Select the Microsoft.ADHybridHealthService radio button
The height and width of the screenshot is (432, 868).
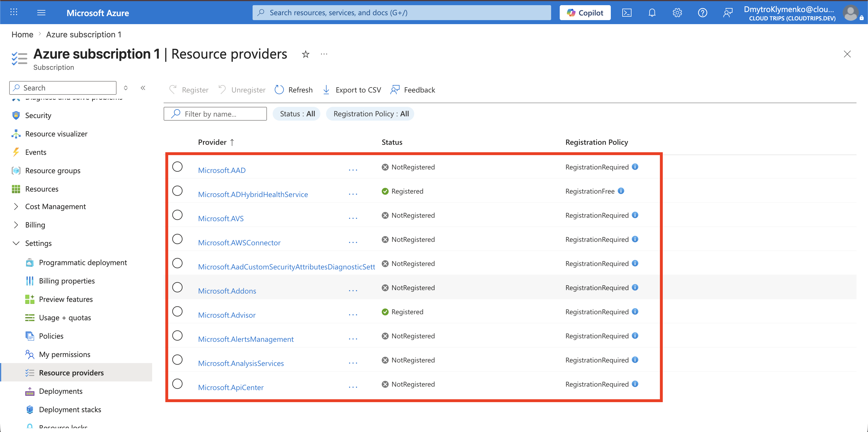click(177, 191)
